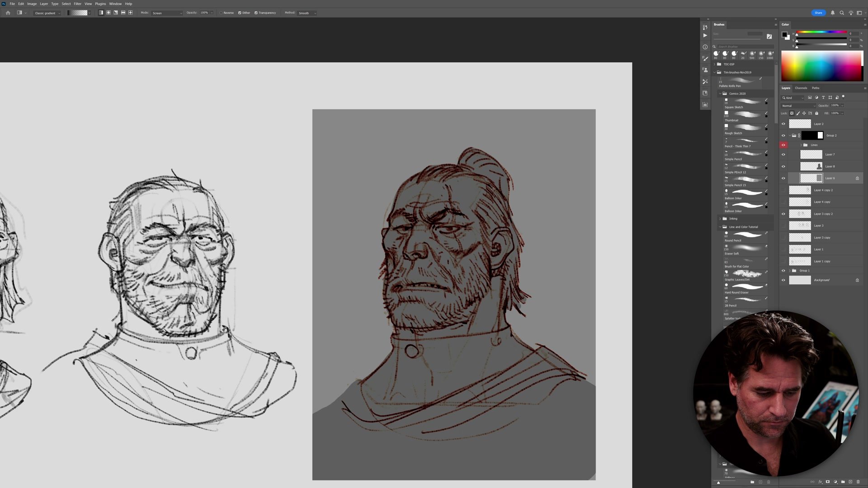Open the Brush Settings panel icon

[x=705, y=58]
